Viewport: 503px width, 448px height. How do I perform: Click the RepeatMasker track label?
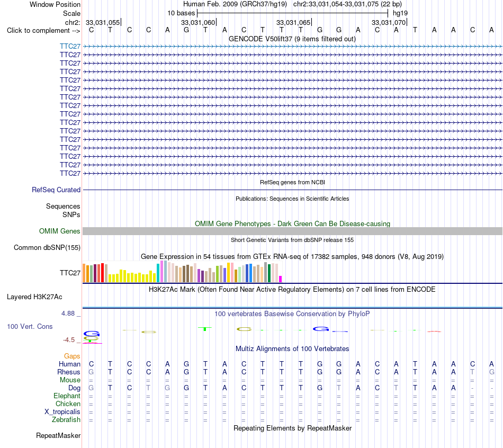pos(58,435)
